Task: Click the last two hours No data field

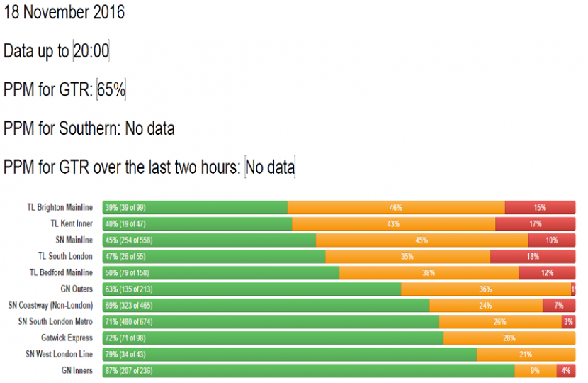Action: pos(269,167)
